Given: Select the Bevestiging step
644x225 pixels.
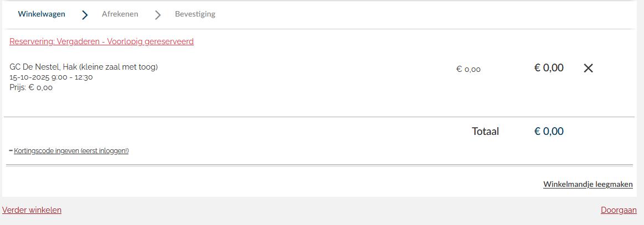Looking at the screenshot, I should (x=195, y=14).
